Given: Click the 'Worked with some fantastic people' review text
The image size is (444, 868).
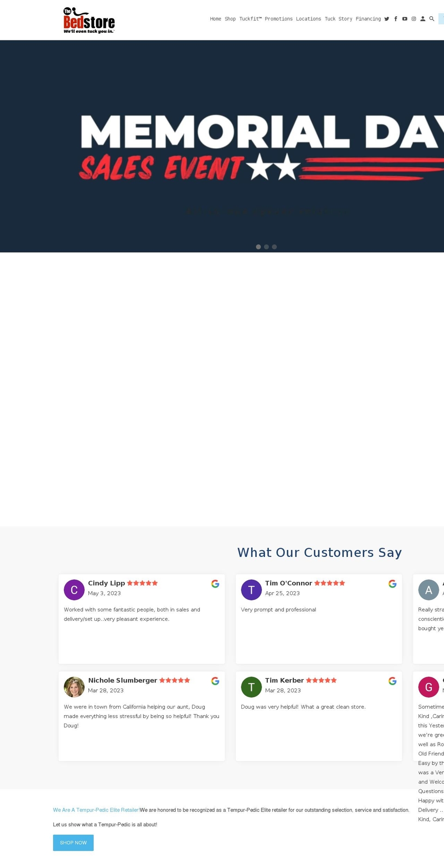Looking at the screenshot, I should tap(132, 614).
